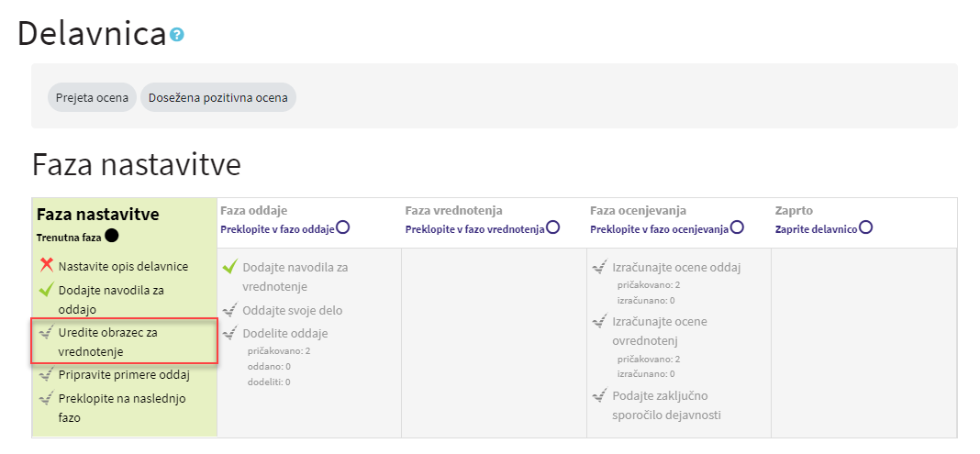The height and width of the screenshot is (454, 980).
Task: Click circle icon beside Zaprite delavnico
Action: pos(865,227)
